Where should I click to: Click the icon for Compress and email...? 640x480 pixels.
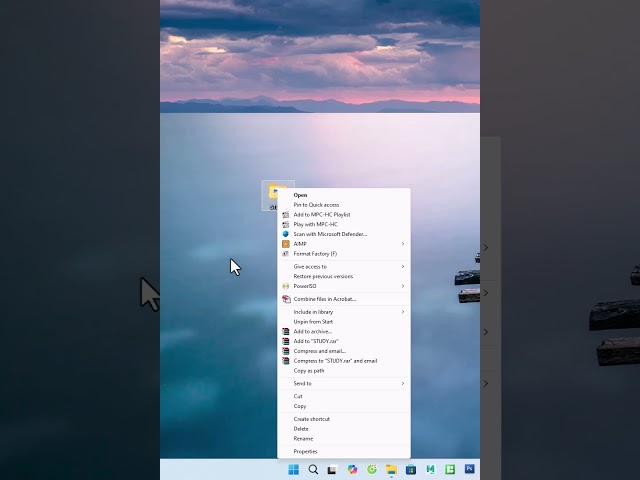pyautogui.click(x=286, y=351)
